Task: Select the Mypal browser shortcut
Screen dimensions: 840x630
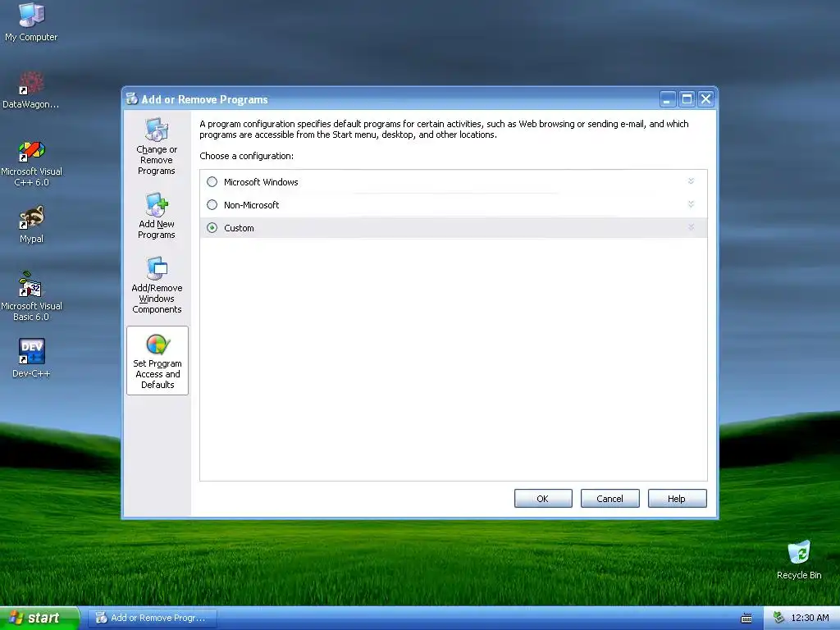Action: 31,225
